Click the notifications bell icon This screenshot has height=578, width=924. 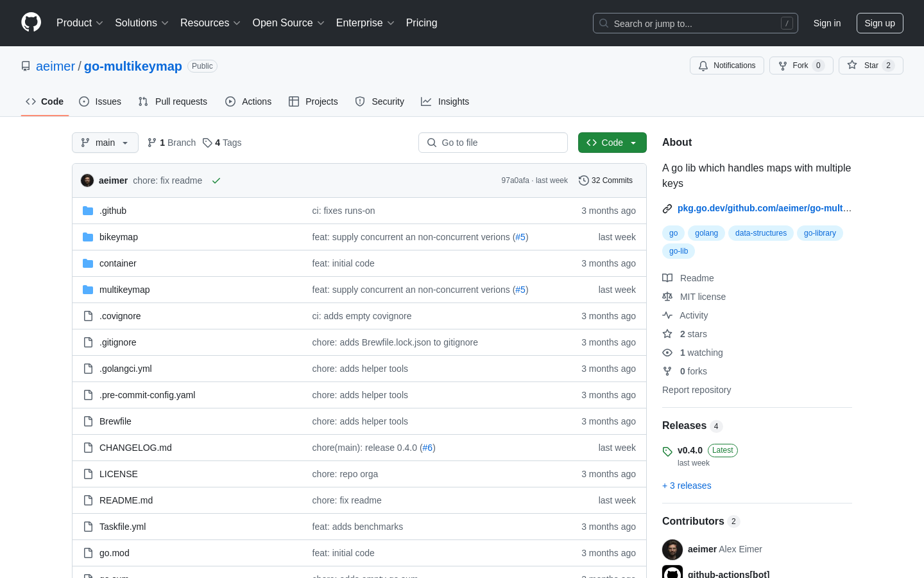(x=703, y=66)
